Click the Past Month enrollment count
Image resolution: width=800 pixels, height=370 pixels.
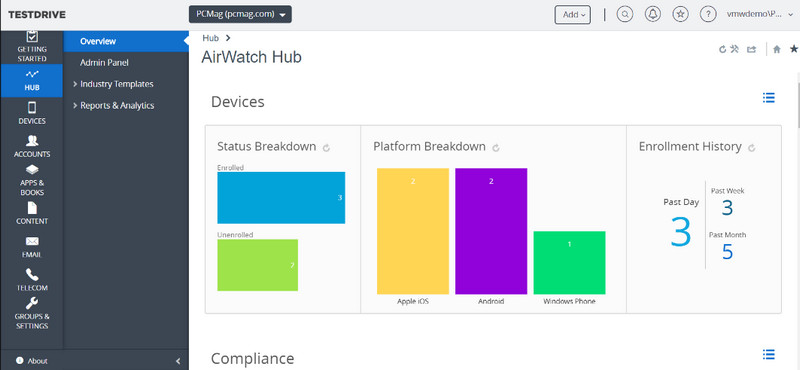coord(728,252)
